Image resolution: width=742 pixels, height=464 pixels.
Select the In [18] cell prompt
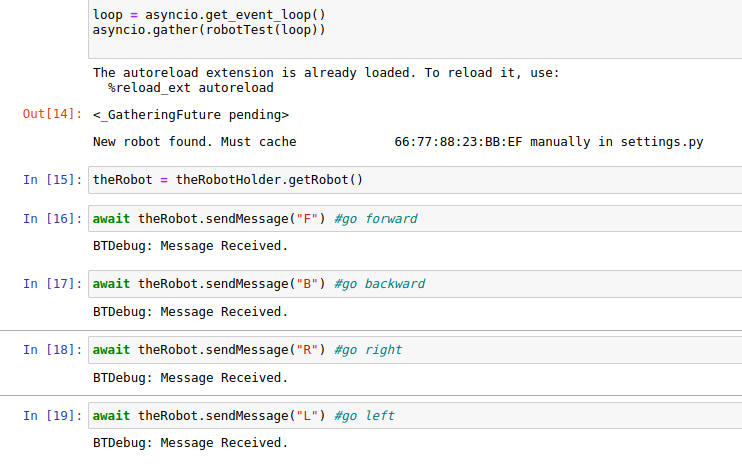[53, 350]
